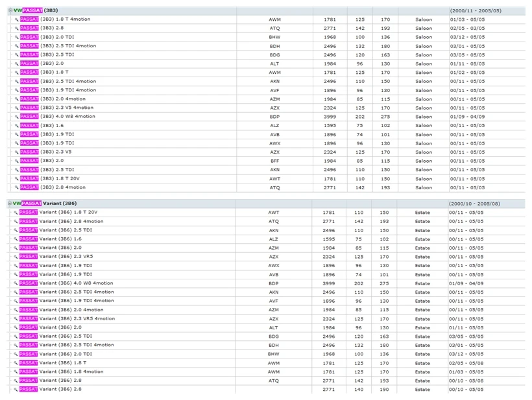Click the (2000/10 - 2005/08) date range
532x400 pixels.
tap(474, 204)
